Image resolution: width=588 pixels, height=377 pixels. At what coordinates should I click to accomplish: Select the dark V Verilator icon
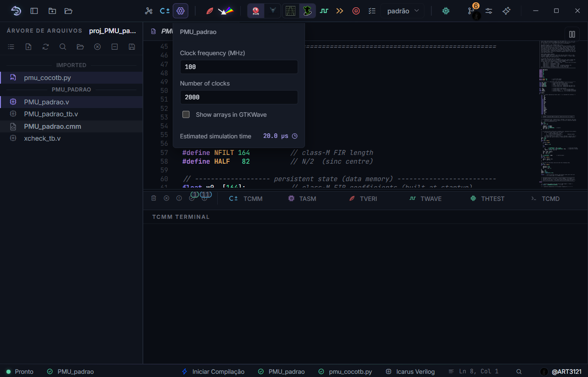point(273,11)
